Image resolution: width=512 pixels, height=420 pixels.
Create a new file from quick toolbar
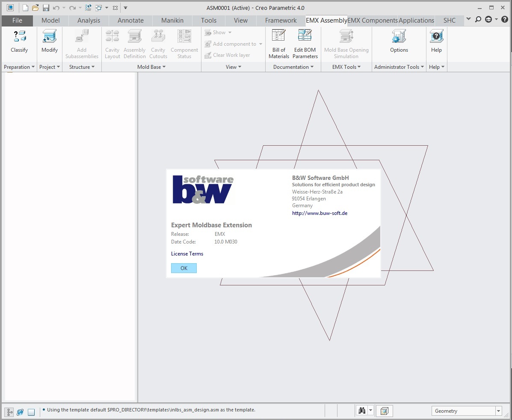tap(25, 8)
